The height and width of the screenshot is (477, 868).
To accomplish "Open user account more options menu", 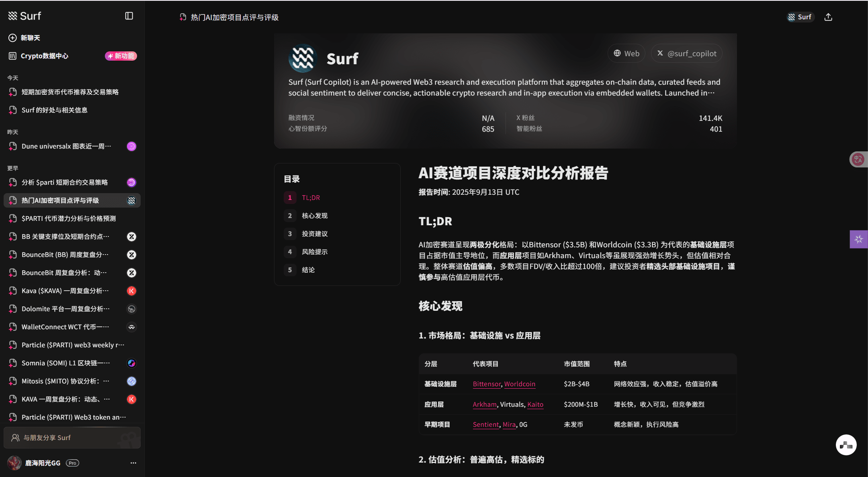I will (x=133, y=463).
